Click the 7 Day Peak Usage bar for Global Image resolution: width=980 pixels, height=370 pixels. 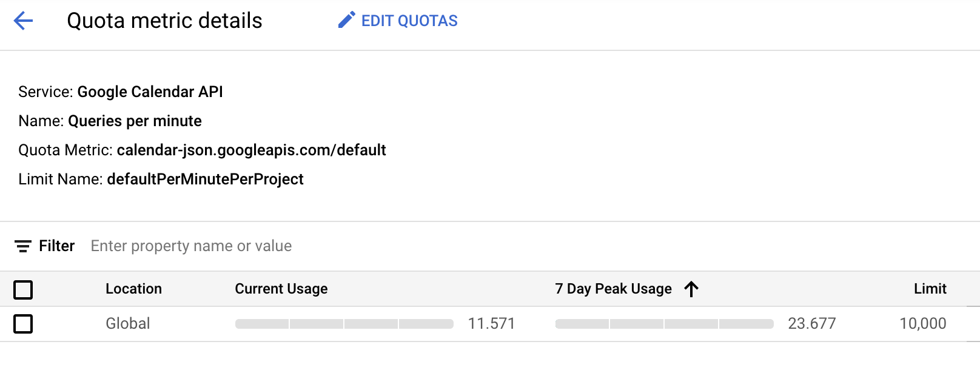pos(665,323)
